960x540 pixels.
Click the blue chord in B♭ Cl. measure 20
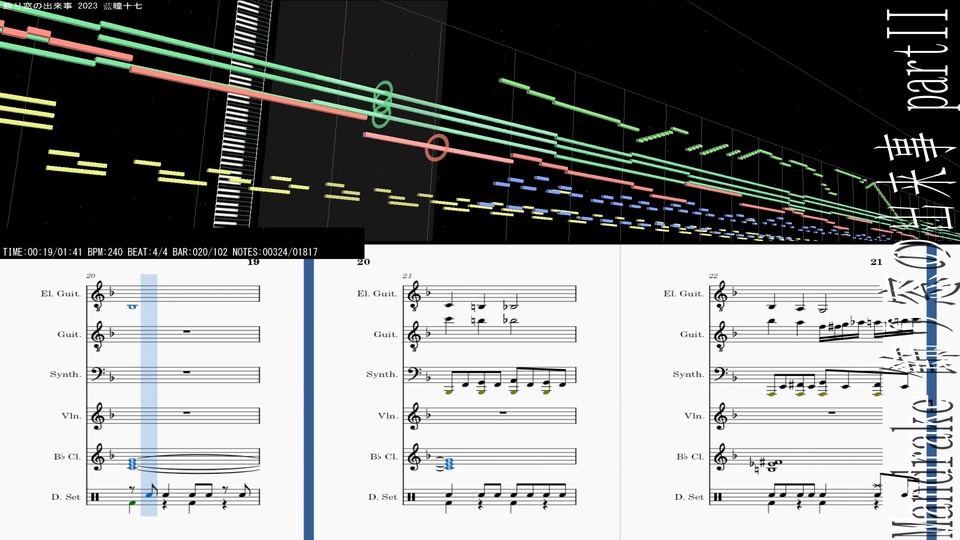tap(132, 465)
